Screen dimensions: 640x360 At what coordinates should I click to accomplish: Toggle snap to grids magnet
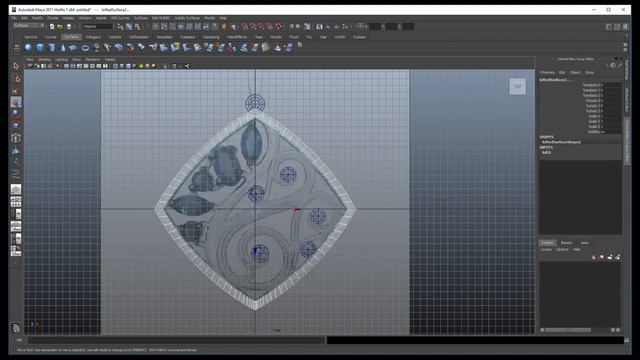244,27
